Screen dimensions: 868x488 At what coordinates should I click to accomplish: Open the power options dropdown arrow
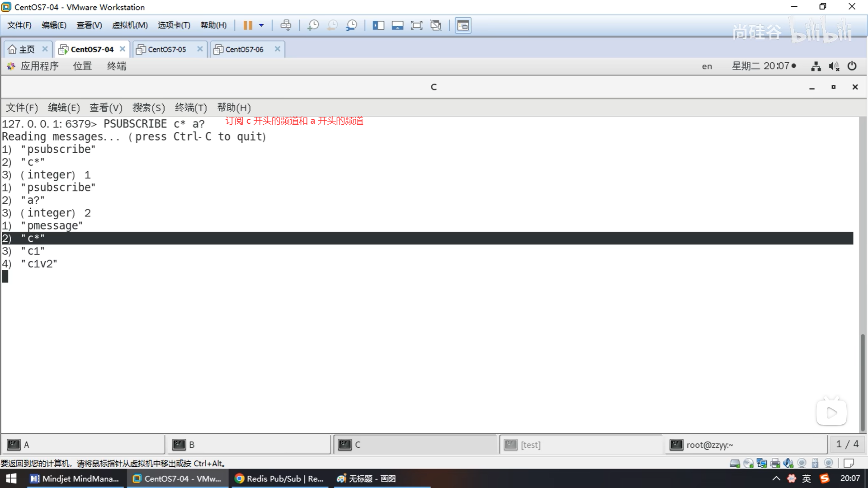coord(261,25)
